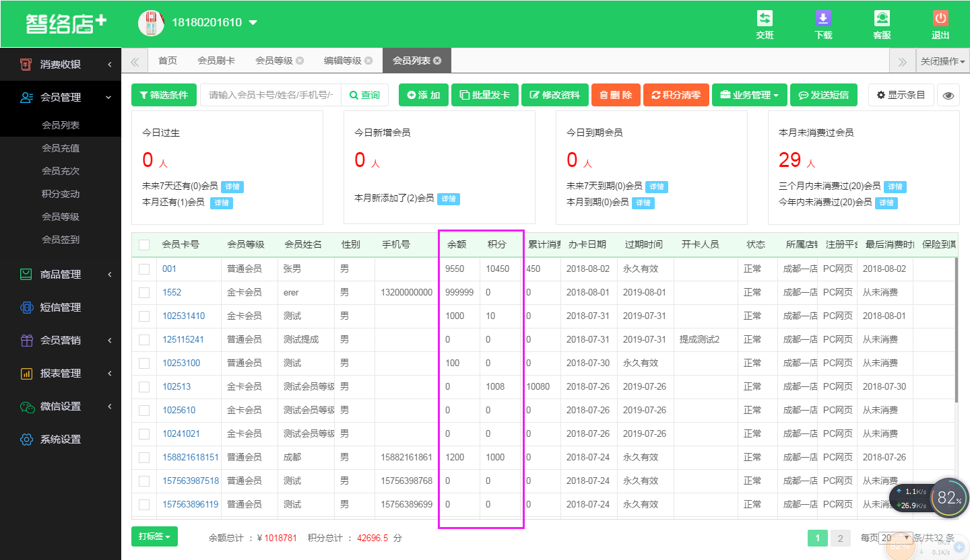Open 系统设置 in the sidebar
Viewport: 970px width, 560px height.
click(61, 440)
